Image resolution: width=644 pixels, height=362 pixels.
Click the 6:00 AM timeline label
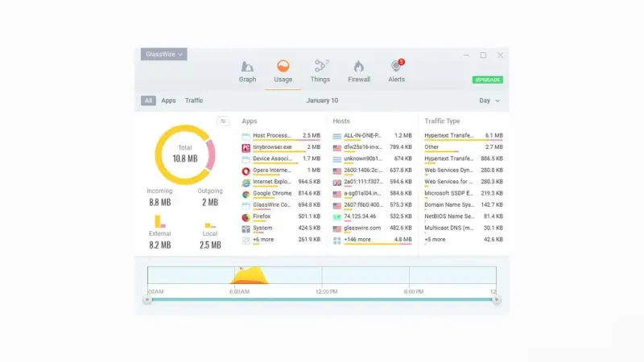click(239, 292)
